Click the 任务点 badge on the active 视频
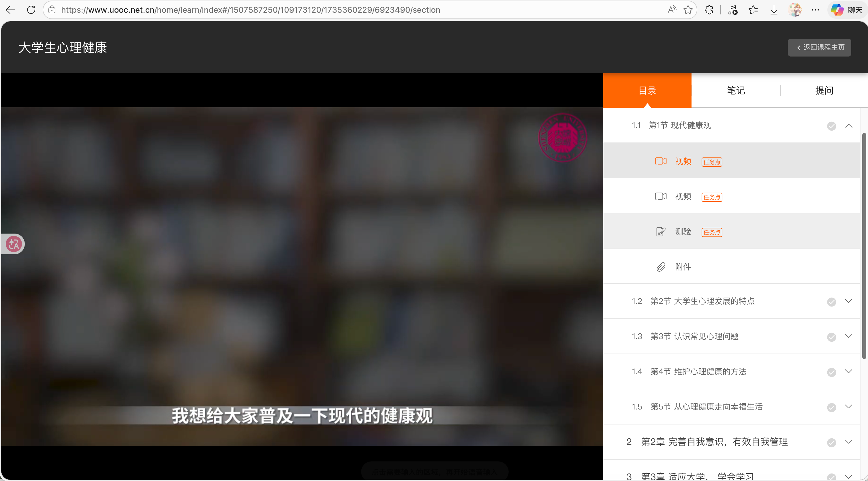Screen dimensions: 868x481 (x=712, y=162)
